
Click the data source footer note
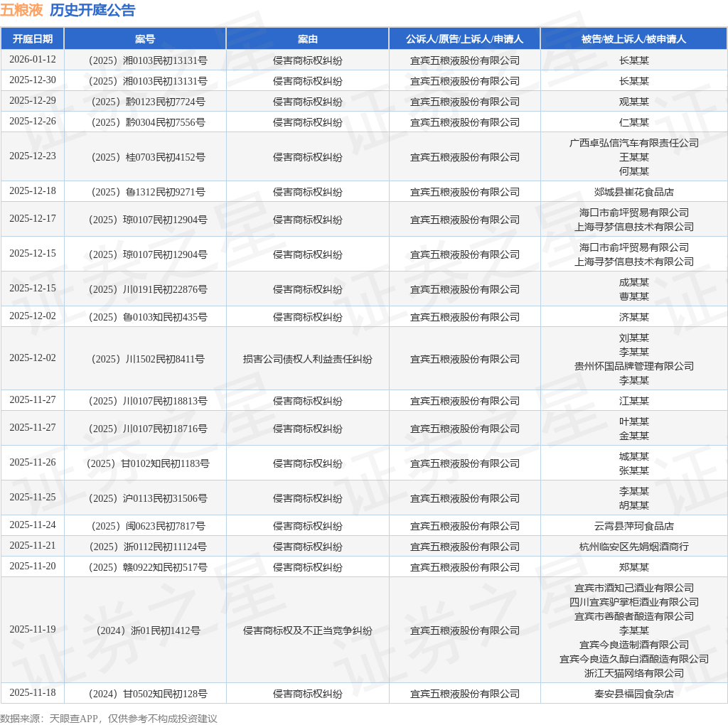click(109, 719)
